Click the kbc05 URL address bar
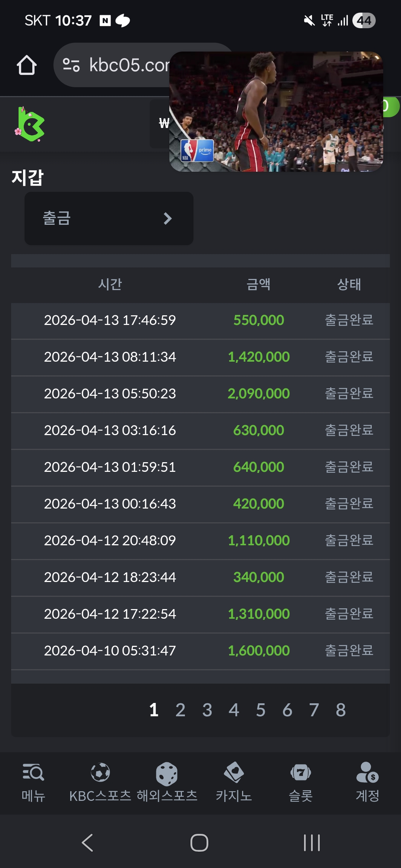 pos(126,65)
